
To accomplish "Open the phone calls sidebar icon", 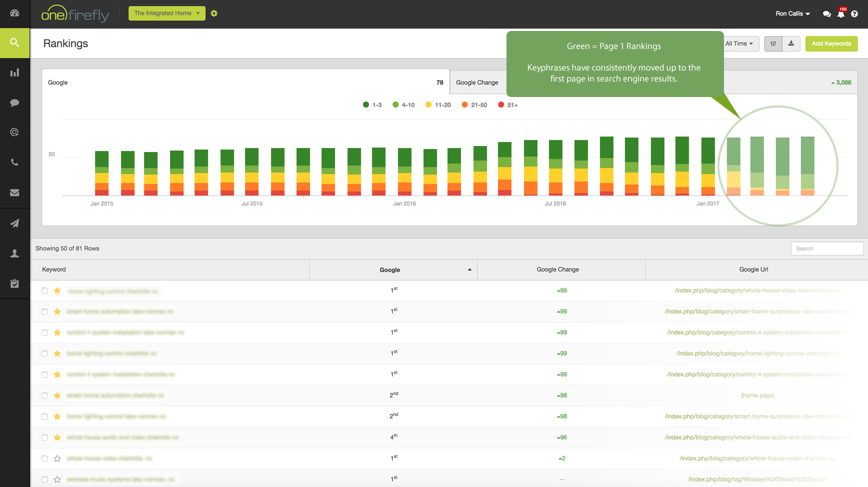I will coord(14,162).
